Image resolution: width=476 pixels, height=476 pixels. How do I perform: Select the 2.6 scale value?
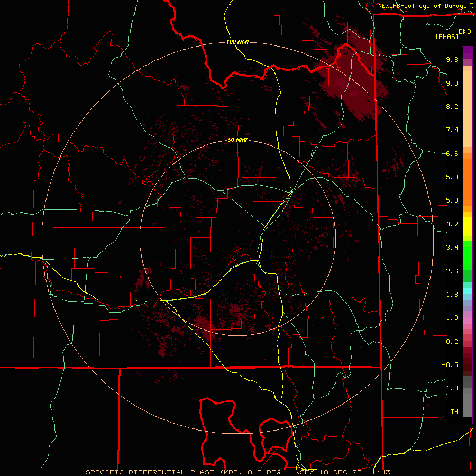pyautogui.click(x=452, y=271)
